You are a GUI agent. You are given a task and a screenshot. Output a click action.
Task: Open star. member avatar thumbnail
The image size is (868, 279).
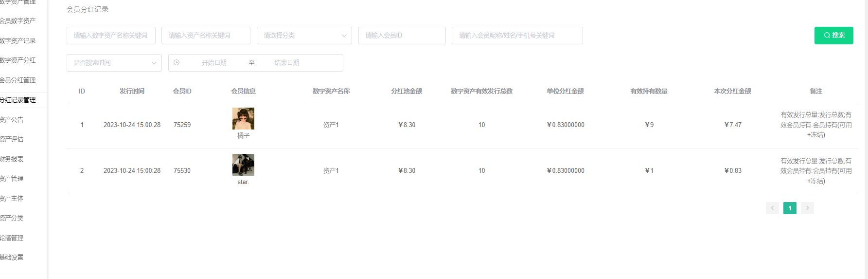pyautogui.click(x=243, y=165)
